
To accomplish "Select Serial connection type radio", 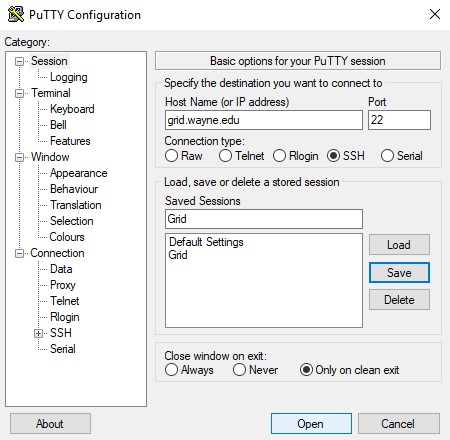I will click(x=387, y=156).
